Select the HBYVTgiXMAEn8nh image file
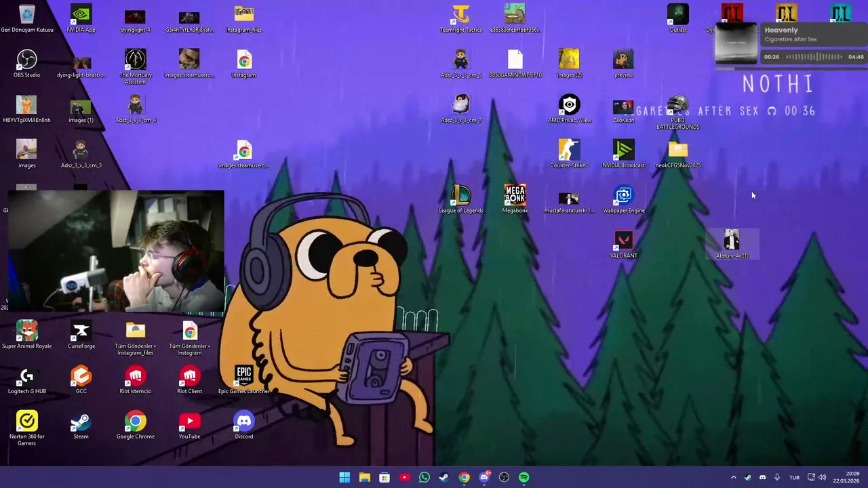Viewport: 868px width, 488px height. [26, 109]
